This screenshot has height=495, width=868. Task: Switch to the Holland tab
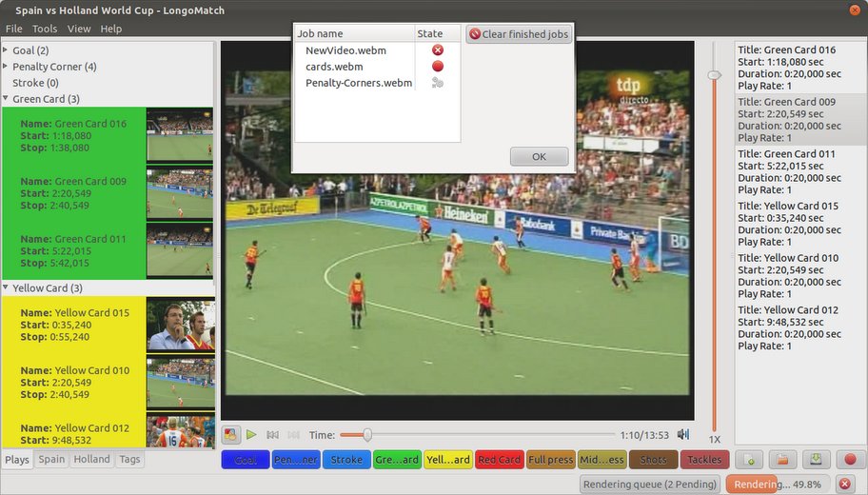pyautogui.click(x=92, y=459)
